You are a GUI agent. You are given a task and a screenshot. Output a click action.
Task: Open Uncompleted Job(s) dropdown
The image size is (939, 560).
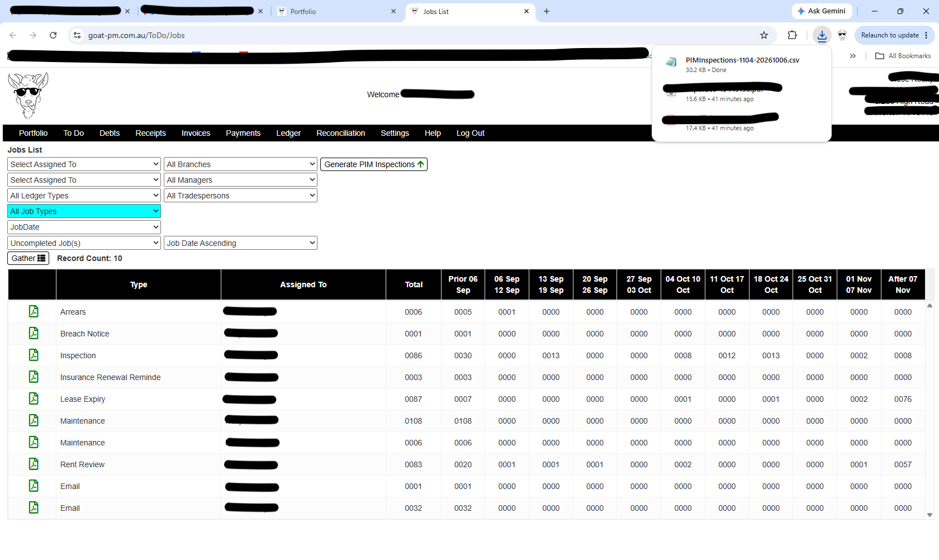tap(84, 243)
